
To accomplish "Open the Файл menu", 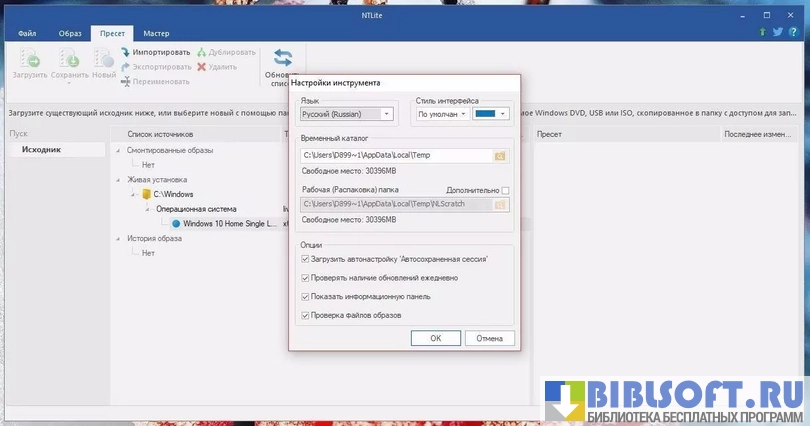I will tap(27, 33).
